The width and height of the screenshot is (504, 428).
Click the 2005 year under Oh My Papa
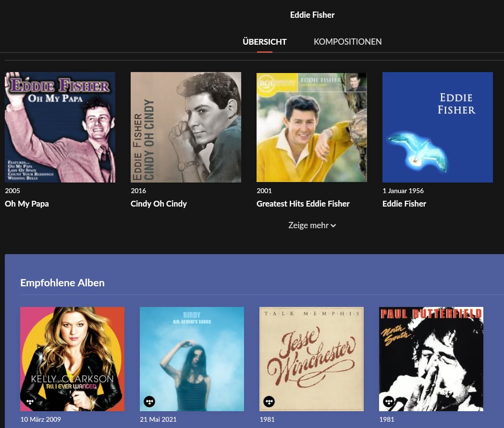(x=12, y=191)
